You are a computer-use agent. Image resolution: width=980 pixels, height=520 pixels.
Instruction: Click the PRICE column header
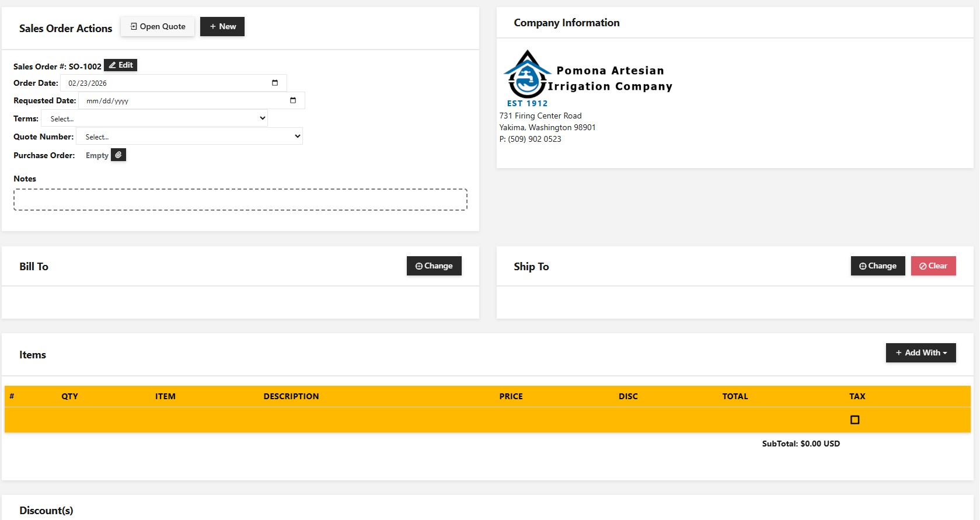coord(511,396)
